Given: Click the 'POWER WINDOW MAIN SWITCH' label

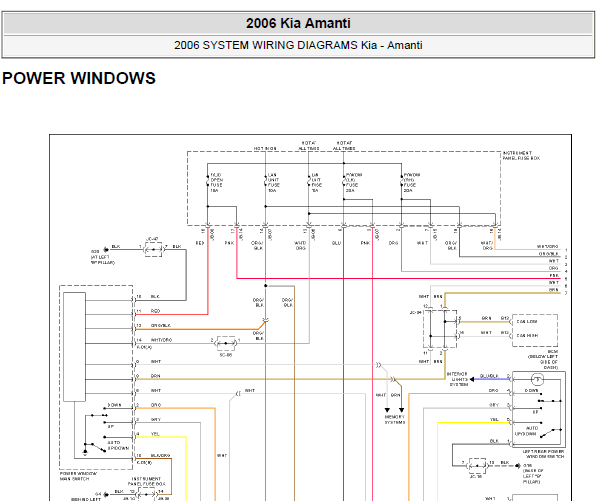Looking at the screenshot, I should 78,476.
